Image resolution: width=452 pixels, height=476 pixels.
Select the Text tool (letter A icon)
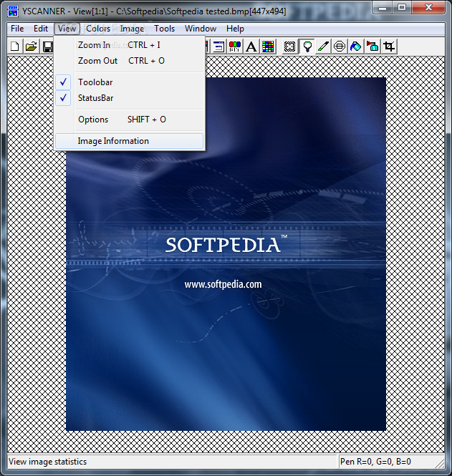(x=251, y=47)
